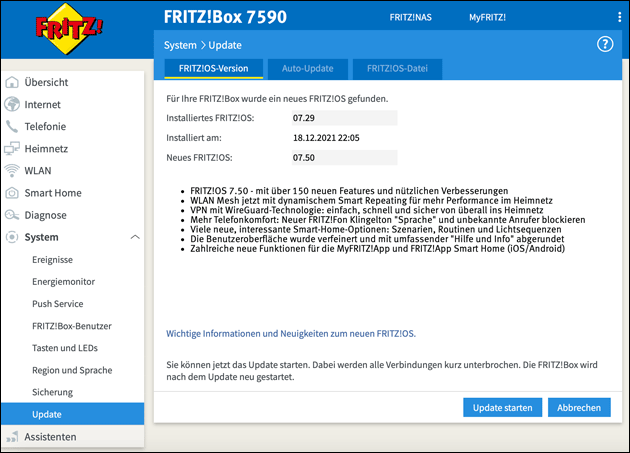Viewport: 630px width, 453px height.
Task: Click the Update breadcrumb text
Action: tap(225, 45)
